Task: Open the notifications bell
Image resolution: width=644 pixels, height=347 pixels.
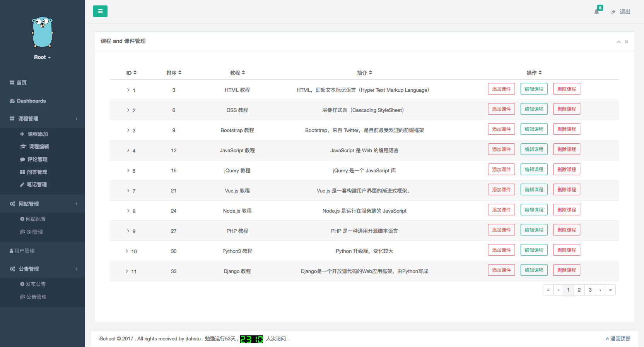Action: [x=597, y=12]
